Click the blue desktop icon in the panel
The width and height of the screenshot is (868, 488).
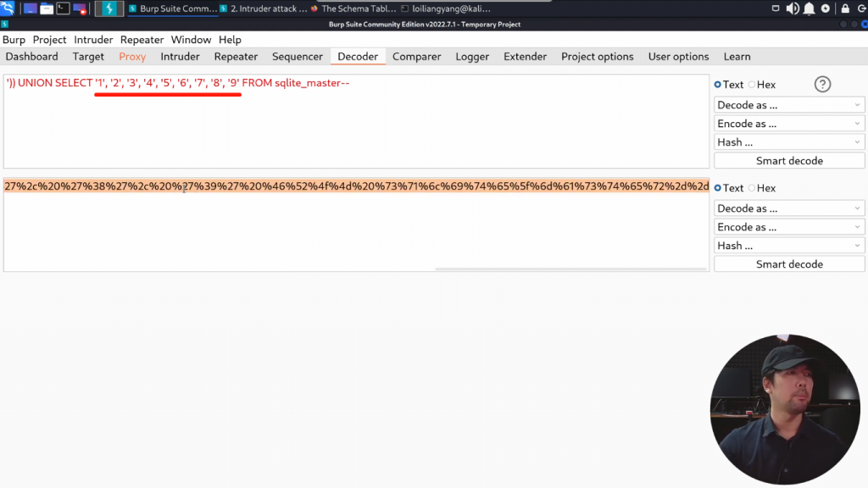coord(30,8)
